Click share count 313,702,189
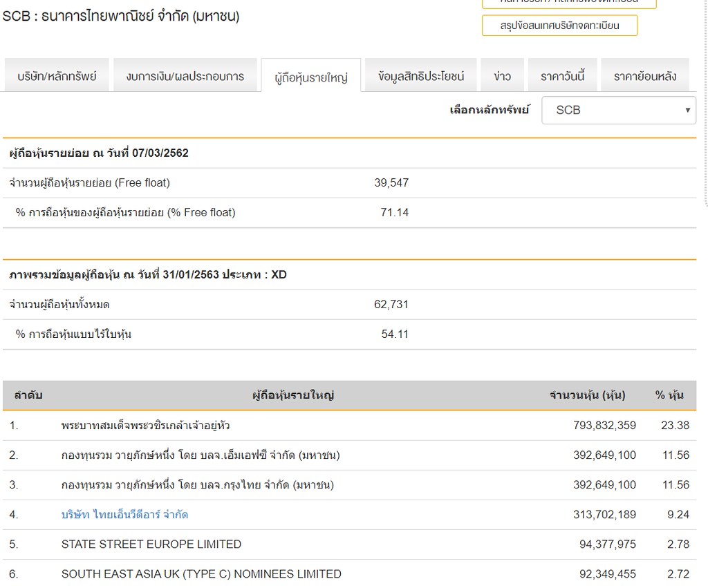 pos(604,515)
